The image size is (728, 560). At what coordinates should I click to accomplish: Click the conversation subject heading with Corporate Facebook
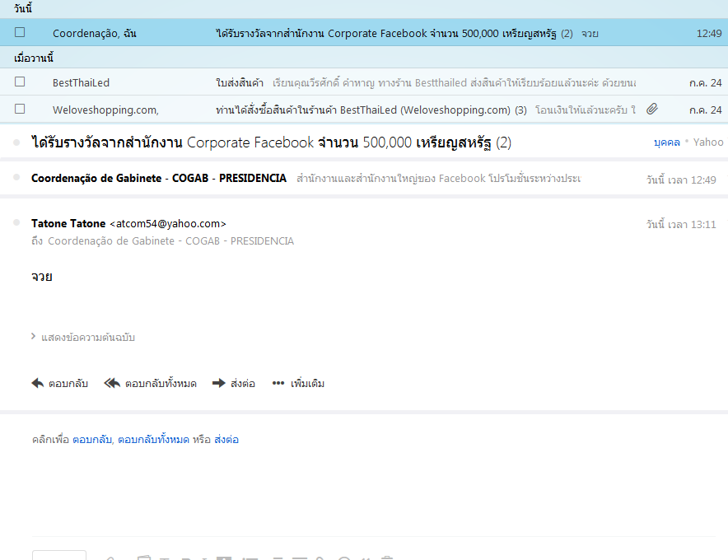pyautogui.click(x=271, y=142)
